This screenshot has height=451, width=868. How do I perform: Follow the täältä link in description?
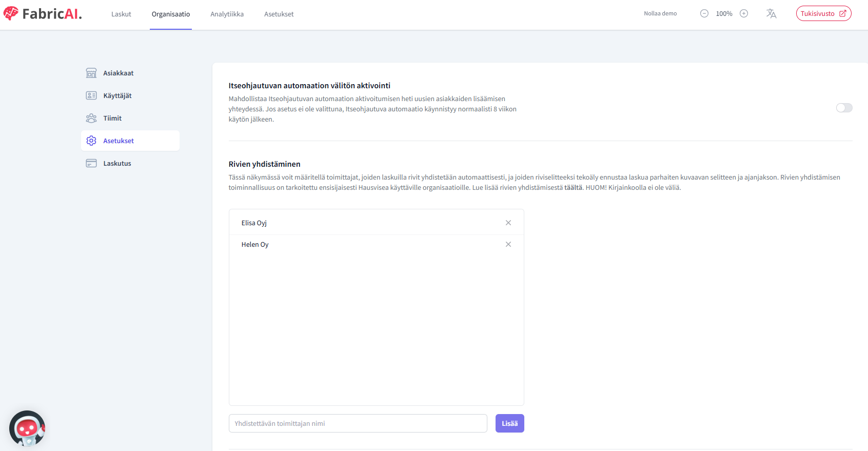coord(573,188)
